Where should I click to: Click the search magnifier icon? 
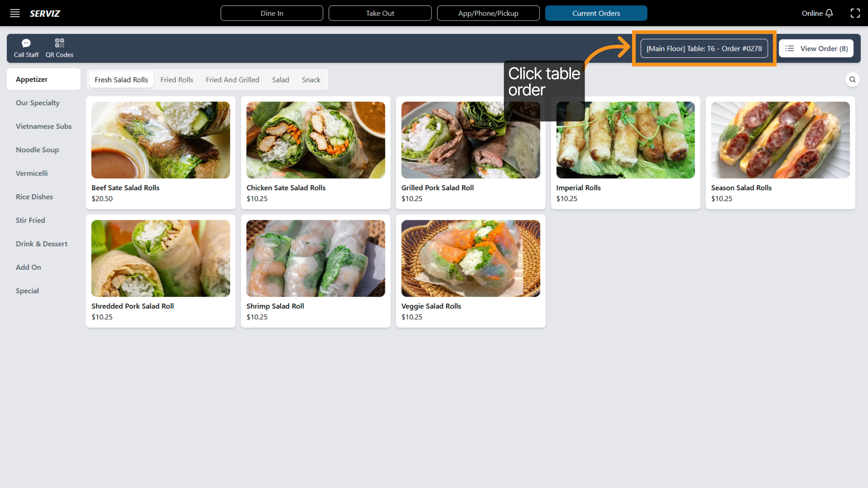(852, 80)
